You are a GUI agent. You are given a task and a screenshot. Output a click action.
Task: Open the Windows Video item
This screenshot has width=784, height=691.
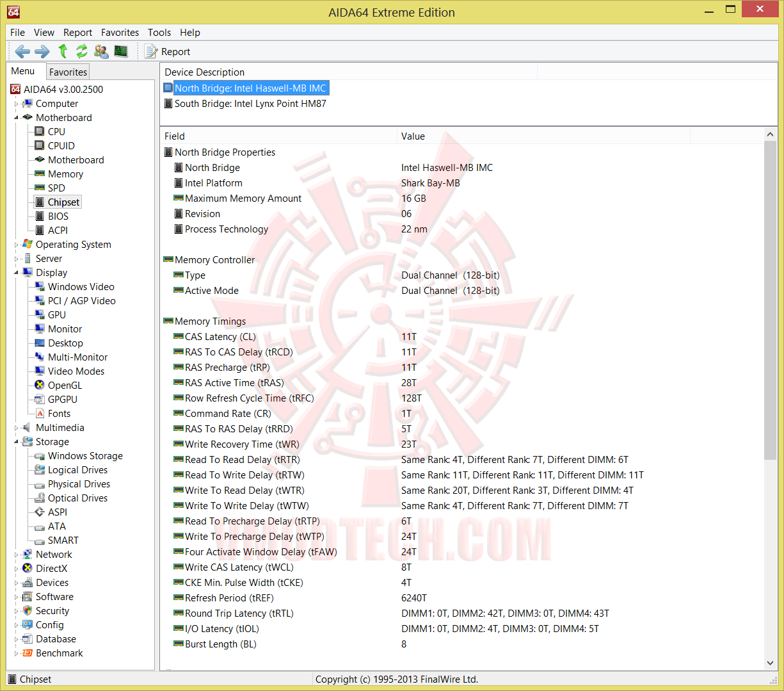pos(81,287)
